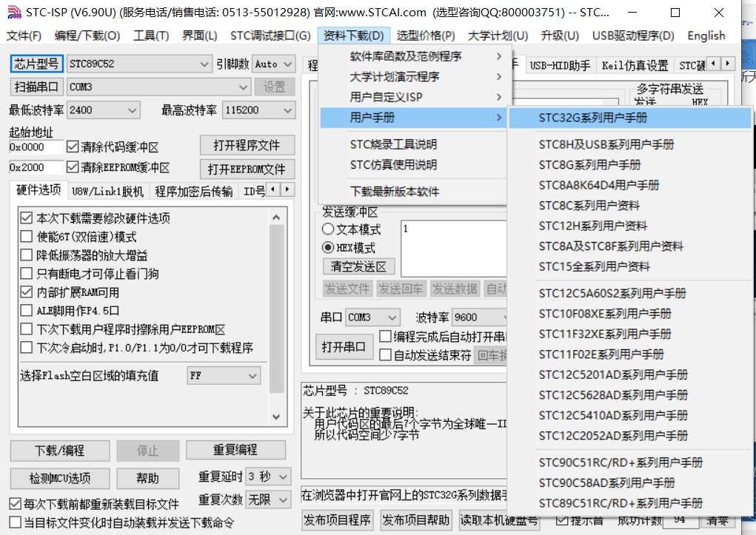Open 文件(F) menu
Viewport: 756px width, 535px height.
pos(24,36)
